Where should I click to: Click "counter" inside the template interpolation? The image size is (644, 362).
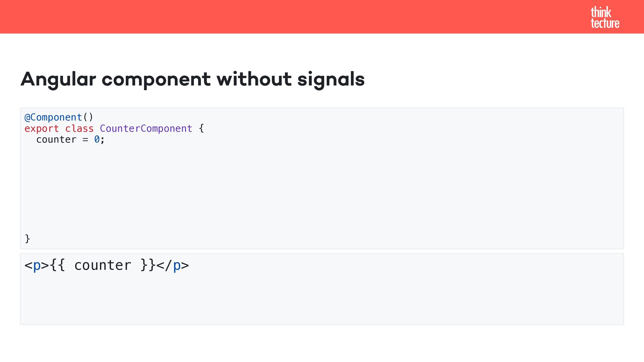tap(103, 265)
